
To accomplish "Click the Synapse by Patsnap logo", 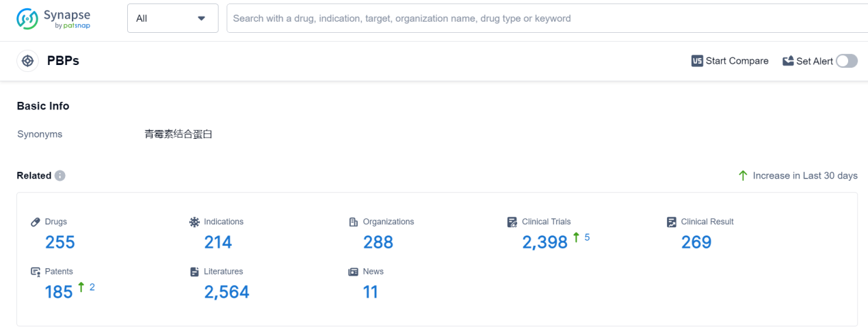I will pyautogui.click(x=53, y=18).
